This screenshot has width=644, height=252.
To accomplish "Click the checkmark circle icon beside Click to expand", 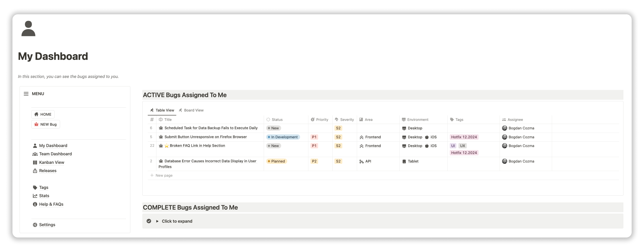I will click(149, 221).
